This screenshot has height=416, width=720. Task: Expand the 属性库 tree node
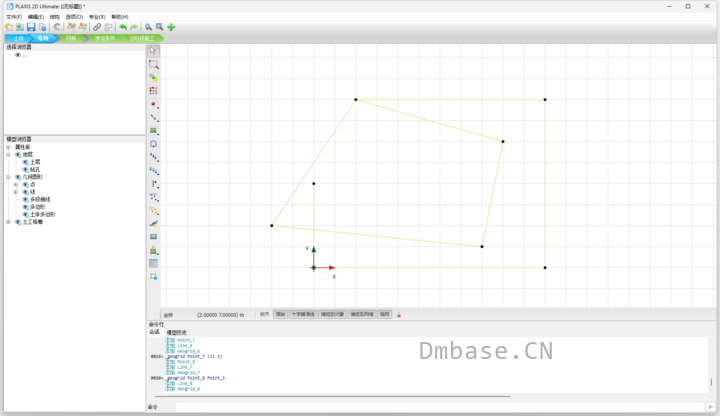click(8, 147)
